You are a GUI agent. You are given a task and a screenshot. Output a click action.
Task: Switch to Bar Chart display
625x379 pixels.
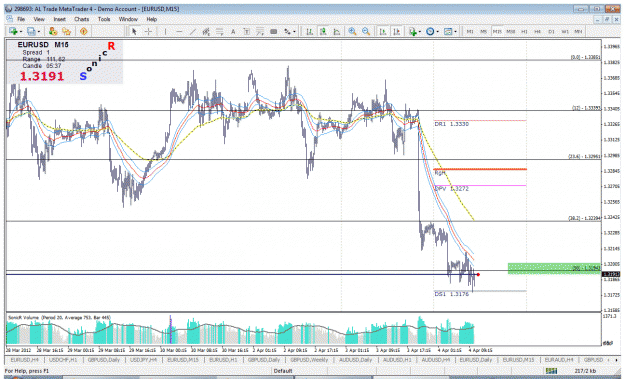(x=310, y=31)
